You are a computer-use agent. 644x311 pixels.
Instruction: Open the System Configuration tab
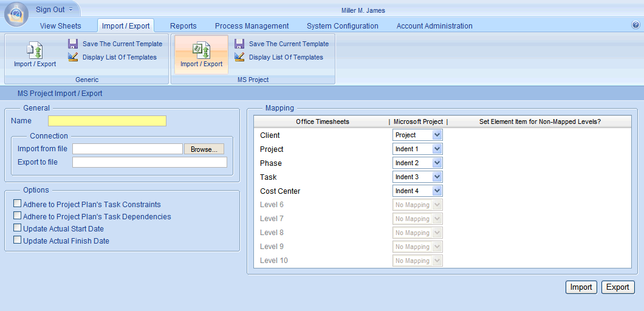342,26
